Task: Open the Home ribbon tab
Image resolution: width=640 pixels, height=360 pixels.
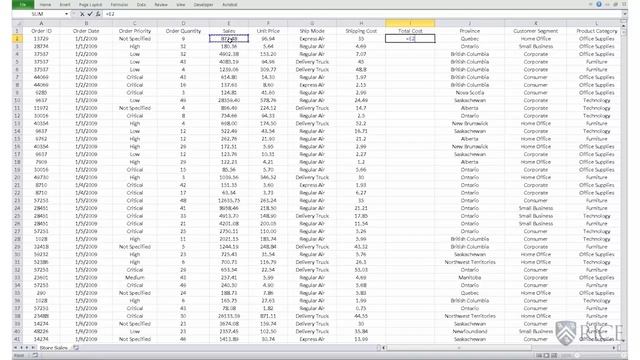Action: point(45,4)
